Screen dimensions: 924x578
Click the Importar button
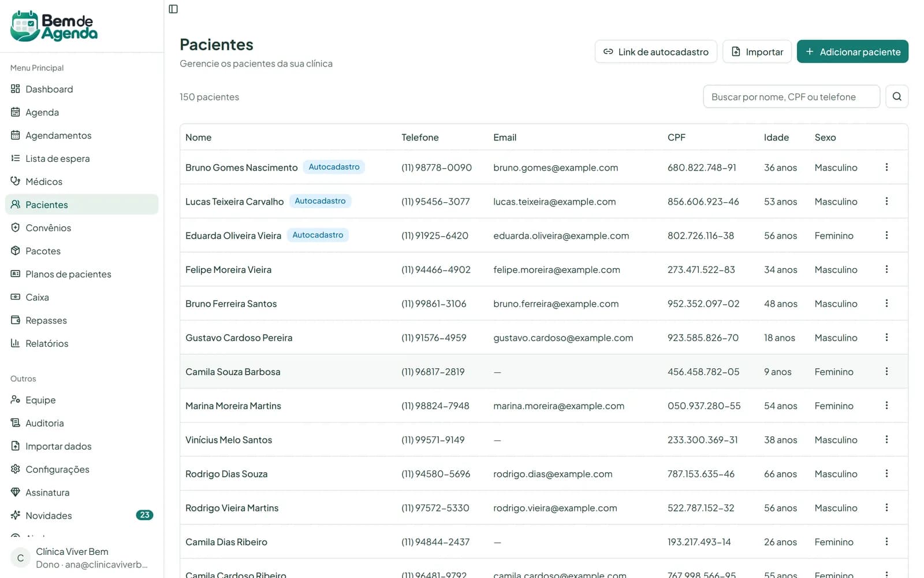pos(757,51)
